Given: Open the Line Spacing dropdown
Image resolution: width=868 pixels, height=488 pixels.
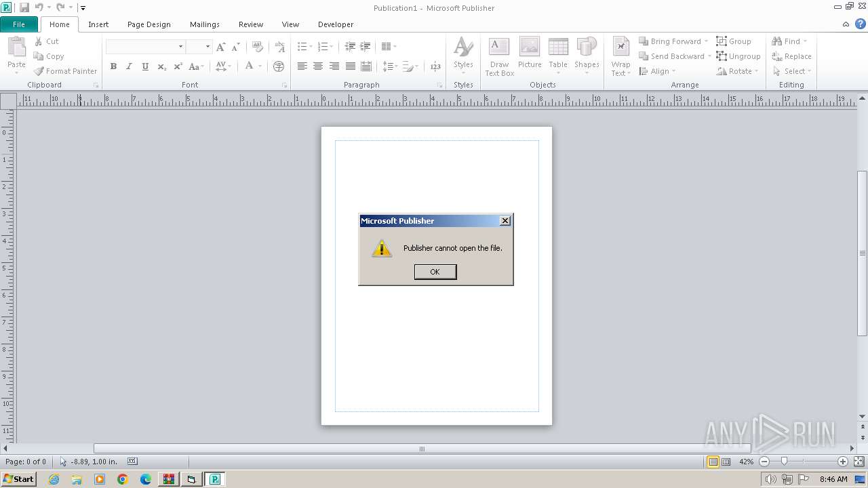Looking at the screenshot, I should pos(389,66).
